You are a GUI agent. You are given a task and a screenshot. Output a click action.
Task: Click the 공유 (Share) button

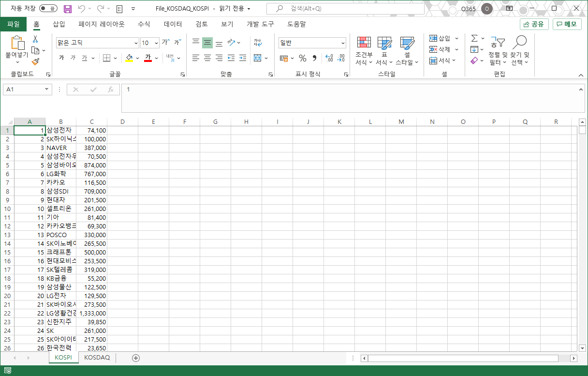click(x=534, y=24)
